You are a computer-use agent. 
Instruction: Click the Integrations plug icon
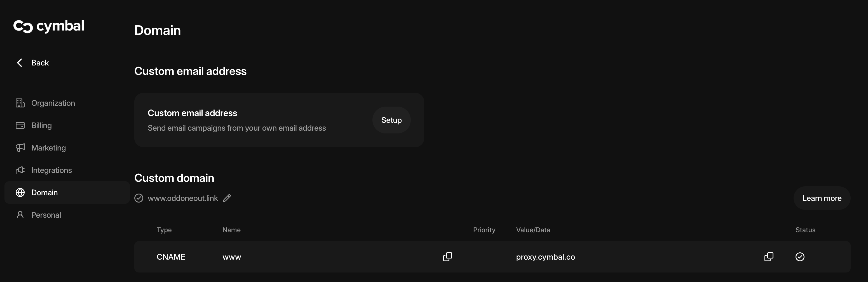pyautogui.click(x=20, y=170)
